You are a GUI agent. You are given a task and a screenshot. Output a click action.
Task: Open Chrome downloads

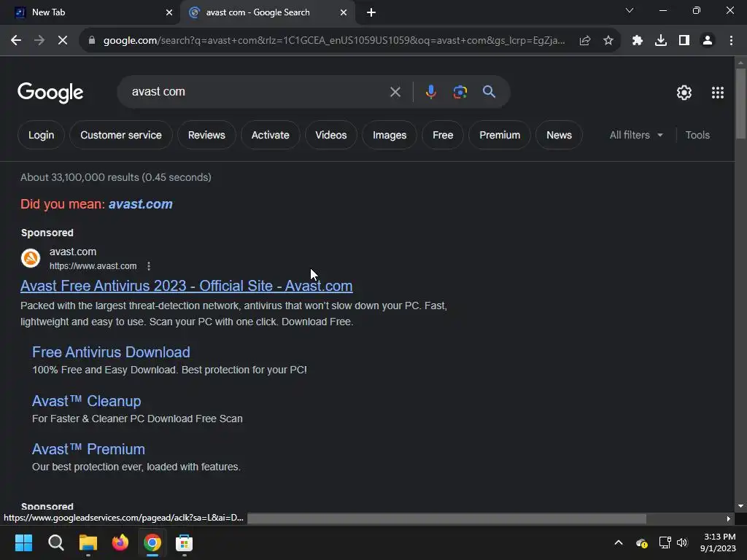661,41
